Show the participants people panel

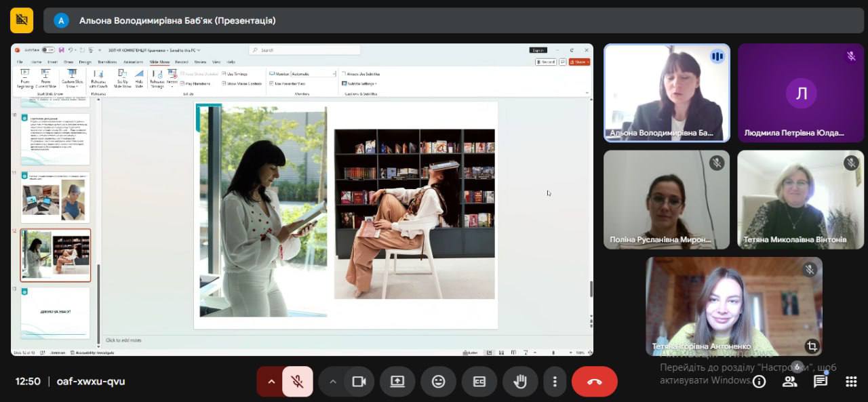789,382
